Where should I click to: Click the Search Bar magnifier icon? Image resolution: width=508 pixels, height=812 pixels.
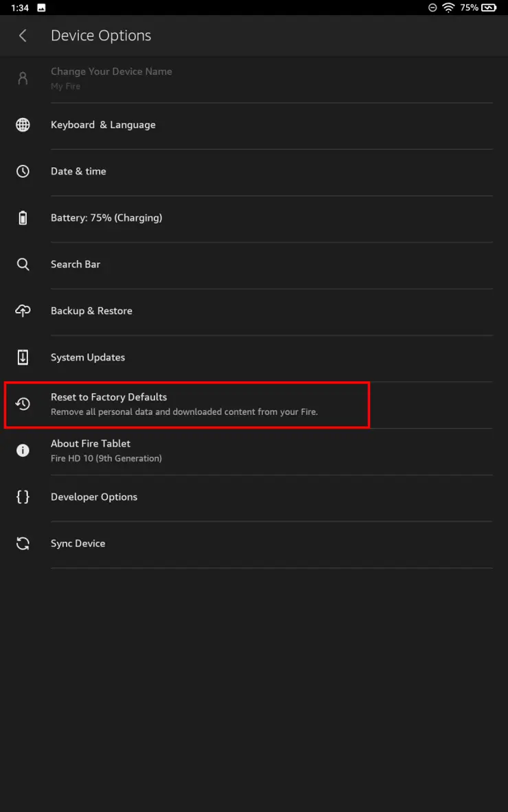23,264
